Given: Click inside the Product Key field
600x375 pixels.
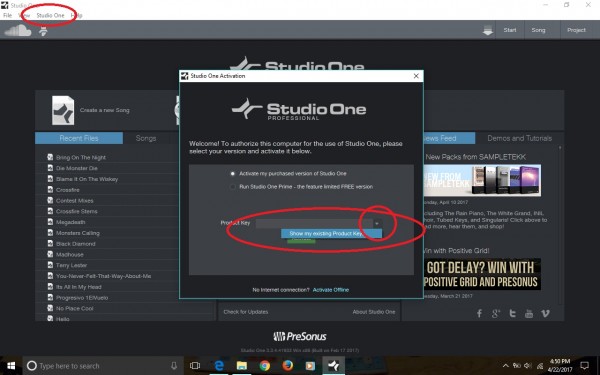Looking at the screenshot, I should click(x=314, y=223).
